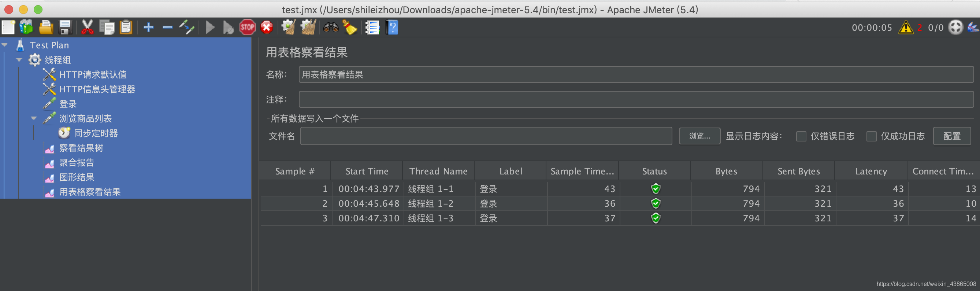Collapse the 浏览商品列表 node arrow
The image size is (980, 291).
tap(34, 118)
